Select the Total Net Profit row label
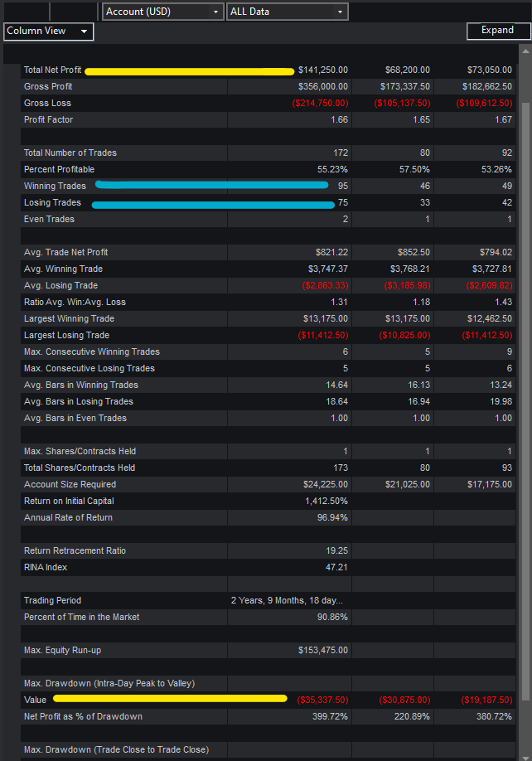The width and height of the screenshot is (532, 761). pos(52,70)
